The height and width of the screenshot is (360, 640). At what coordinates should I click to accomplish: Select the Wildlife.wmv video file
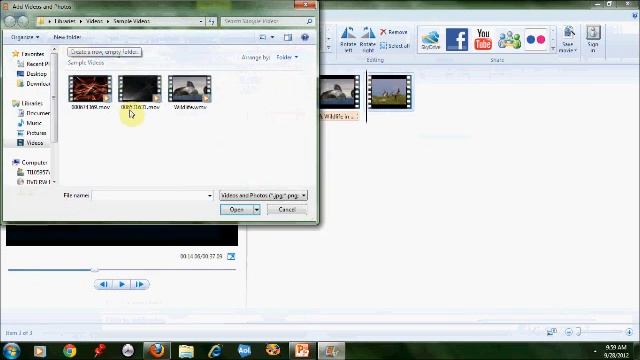[190, 92]
